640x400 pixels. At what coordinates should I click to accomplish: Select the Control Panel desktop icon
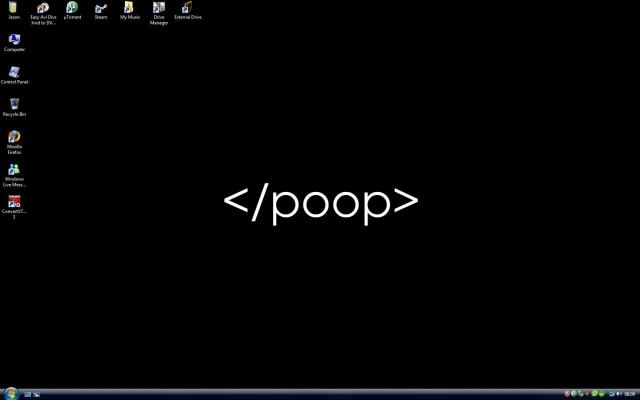[x=14, y=76]
